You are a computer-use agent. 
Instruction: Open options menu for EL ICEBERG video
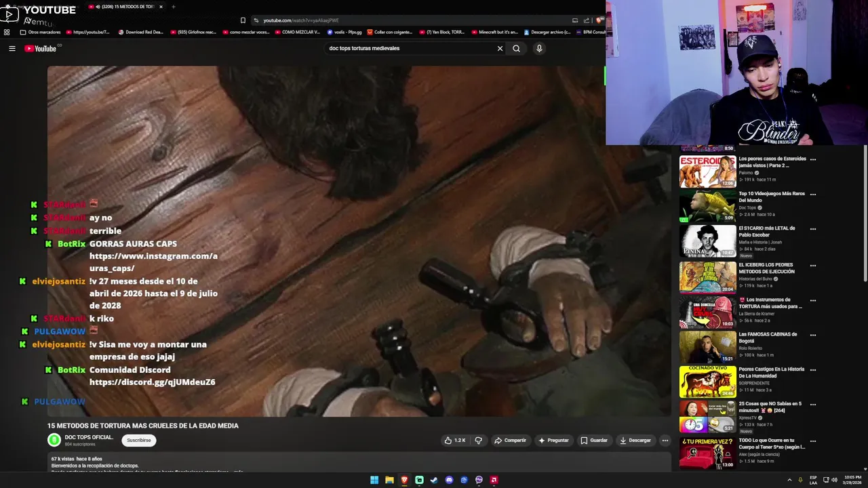click(x=812, y=266)
